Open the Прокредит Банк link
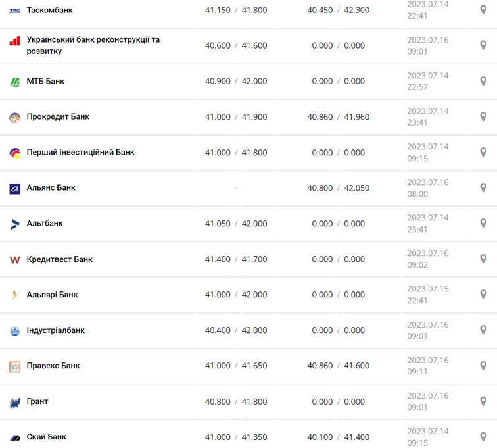Viewport: 497px width, 448px height. tap(58, 117)
